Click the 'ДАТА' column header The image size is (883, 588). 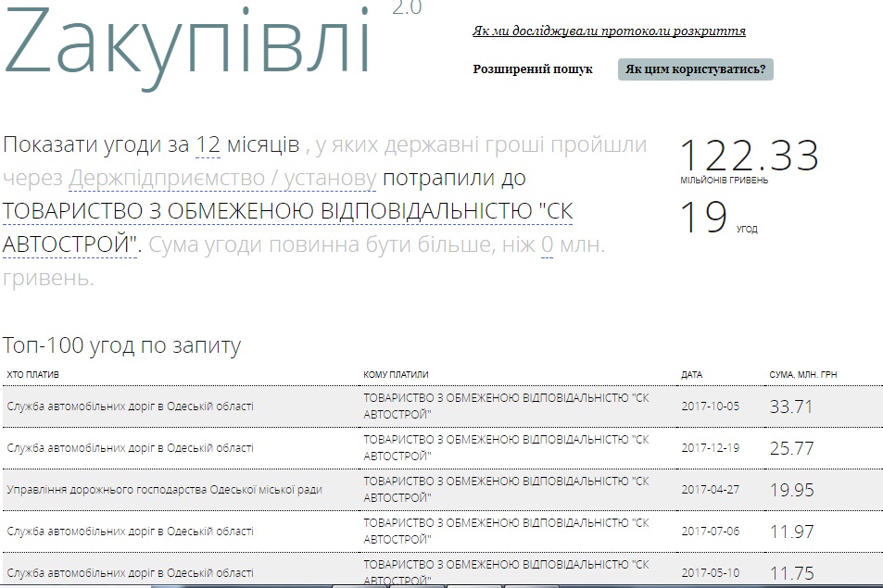tap(691, 375)
